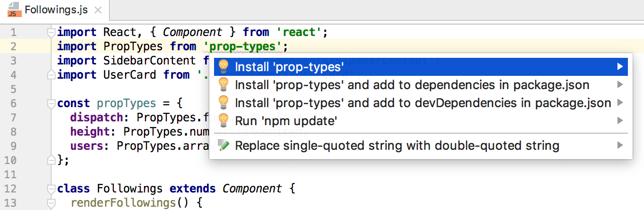Click the lightbulb next to the devDependencies install option
The width and height of the screenshot is (644, 210).
[x=223, y=103]
